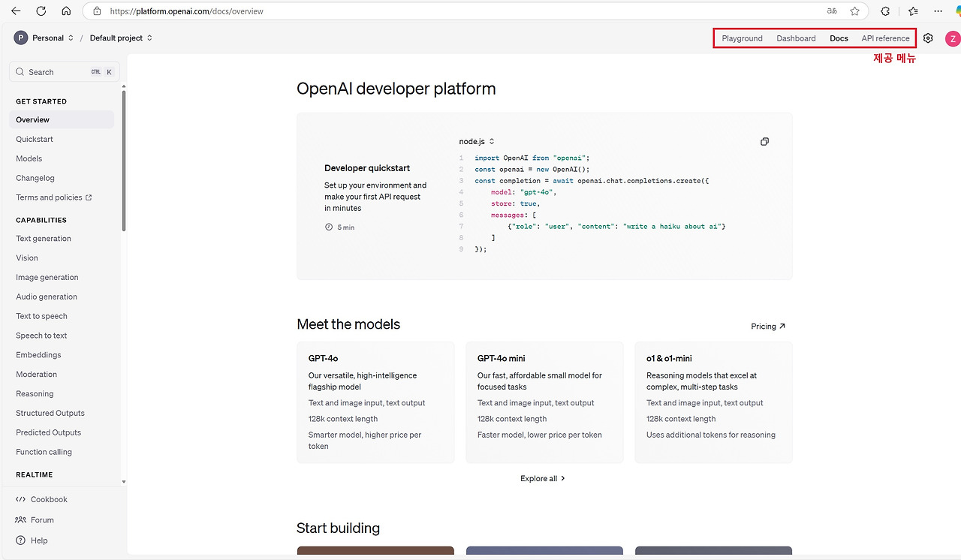The image size is (961, 560).
Task: Open the Default project dropdown
Action: point(121,38)
